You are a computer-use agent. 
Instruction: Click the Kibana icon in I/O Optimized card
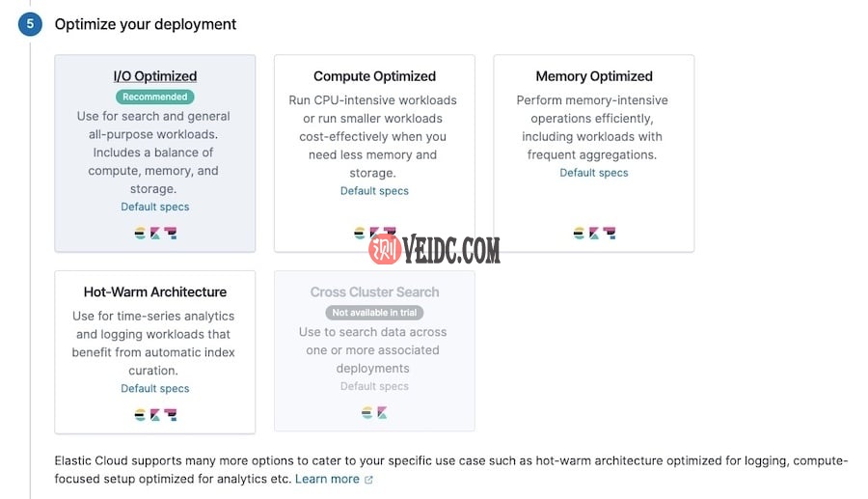click(x=154, y=233)
